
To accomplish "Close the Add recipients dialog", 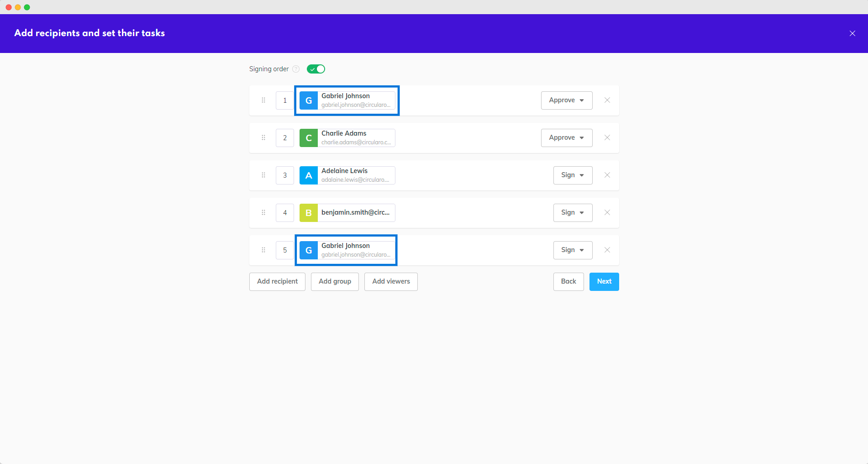I will 852,33.
